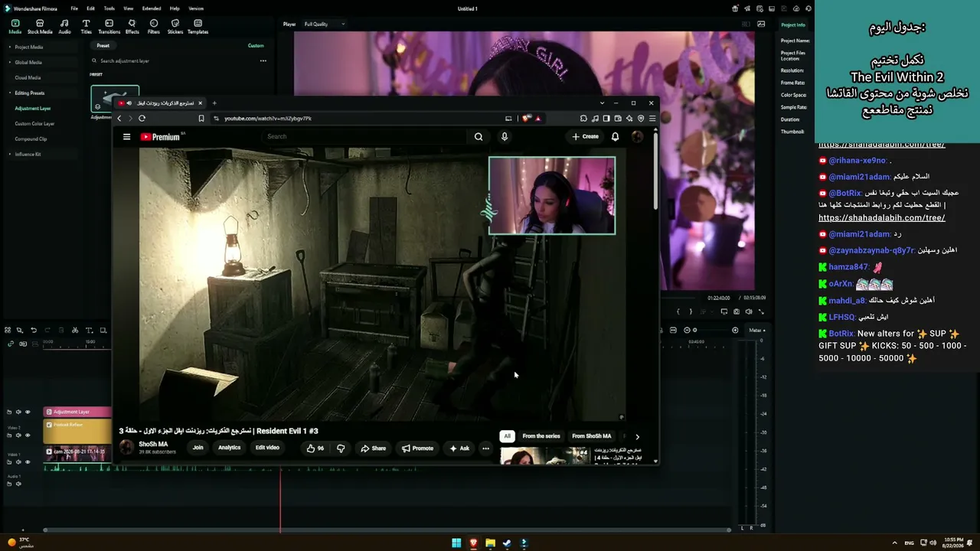Open Steam from the taskbar
The height and width of the screenshot is (551, 980).
point(507,543)
